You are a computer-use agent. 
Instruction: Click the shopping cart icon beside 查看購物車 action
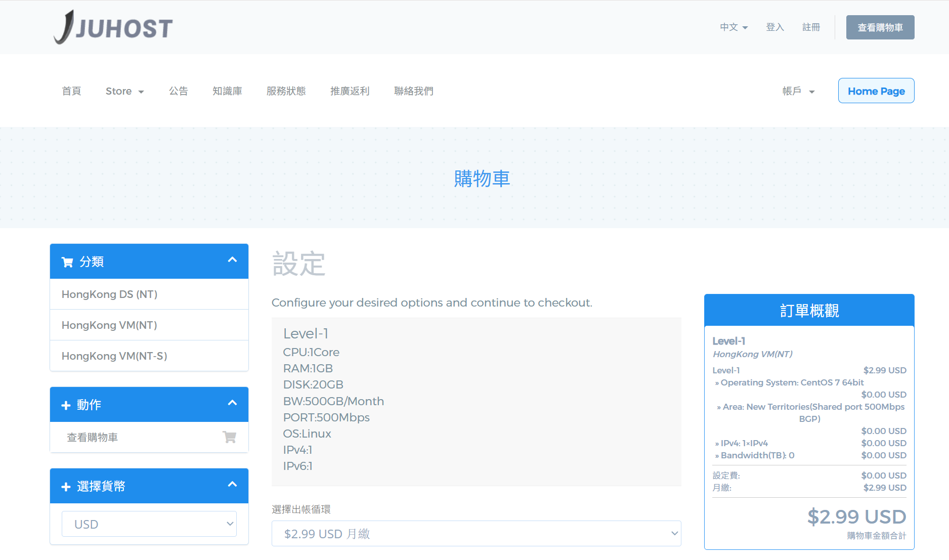229,437
